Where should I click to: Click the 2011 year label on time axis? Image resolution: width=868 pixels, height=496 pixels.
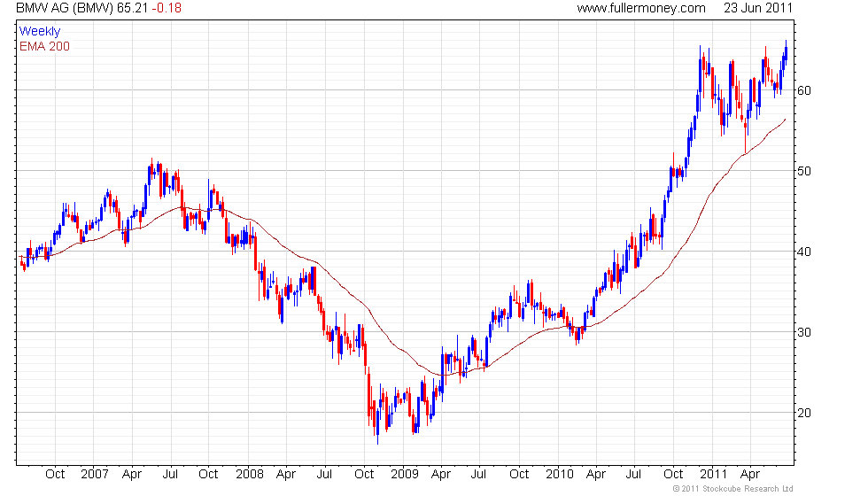tap(714, 475)
